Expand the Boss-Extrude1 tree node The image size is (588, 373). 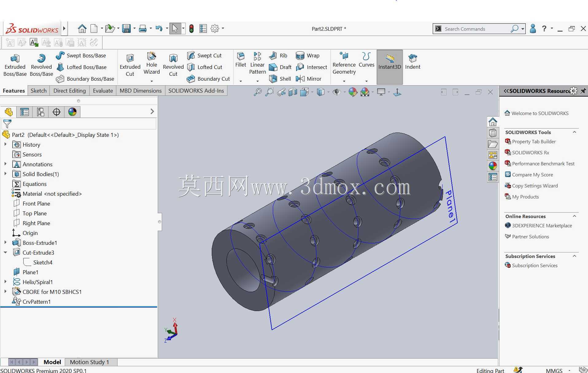(x=6, y=243)
